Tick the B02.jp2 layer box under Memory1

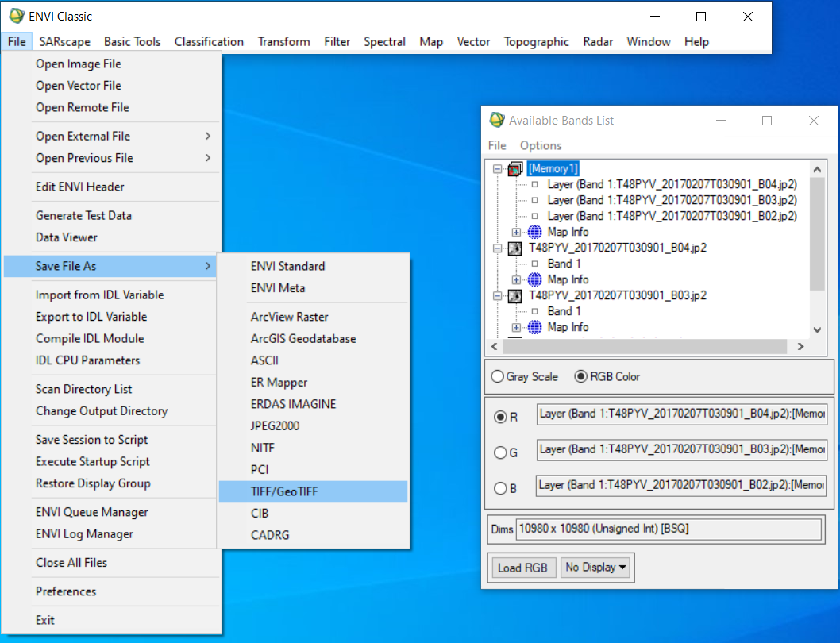[x=534, y=216]
